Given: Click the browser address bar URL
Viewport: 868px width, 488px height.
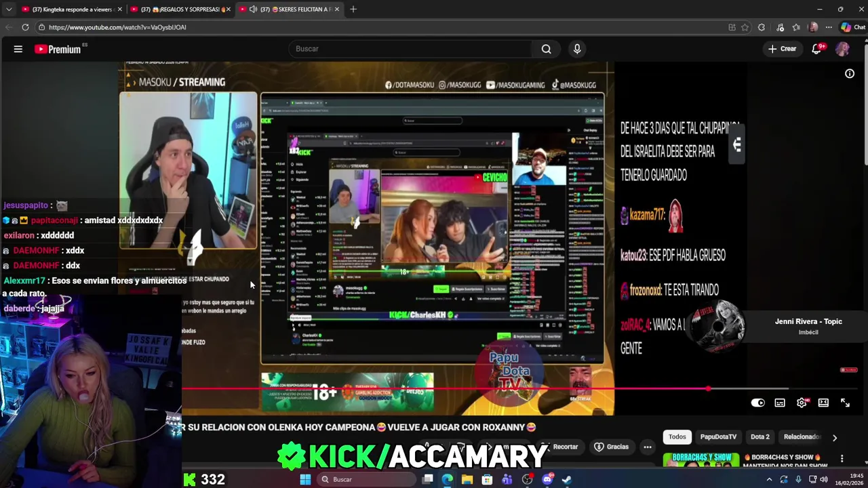Looking at the screenshot, I should click(117, 27).
